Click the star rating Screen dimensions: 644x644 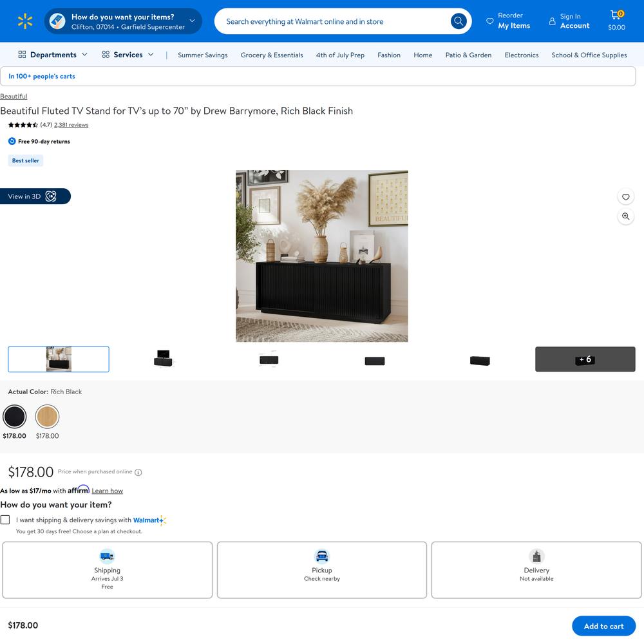coord(23,125)
